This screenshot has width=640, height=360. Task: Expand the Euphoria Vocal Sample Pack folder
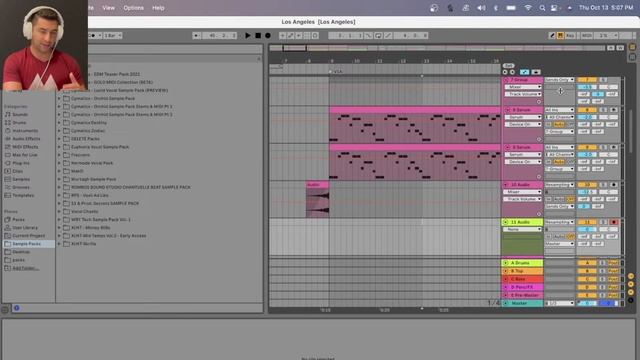pos(59,147)
